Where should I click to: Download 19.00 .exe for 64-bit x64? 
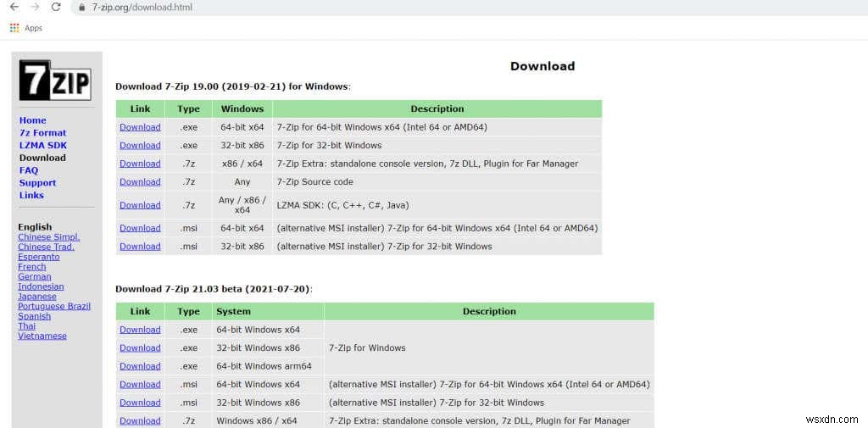tap(140, 127)
